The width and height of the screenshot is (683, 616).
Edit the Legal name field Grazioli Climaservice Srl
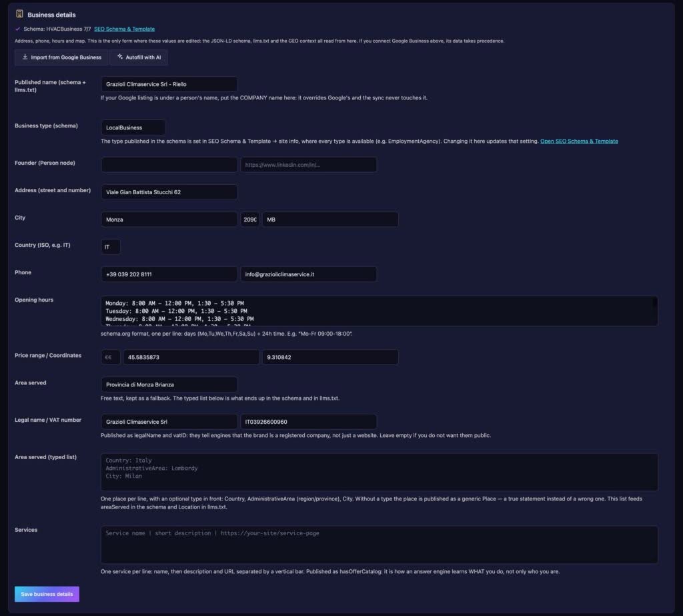tap(169, 422)
